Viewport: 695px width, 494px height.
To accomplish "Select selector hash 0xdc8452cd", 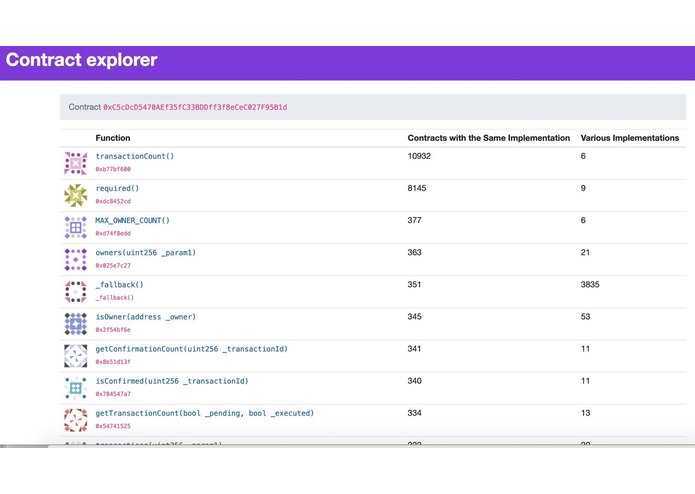I will (113, 201).
